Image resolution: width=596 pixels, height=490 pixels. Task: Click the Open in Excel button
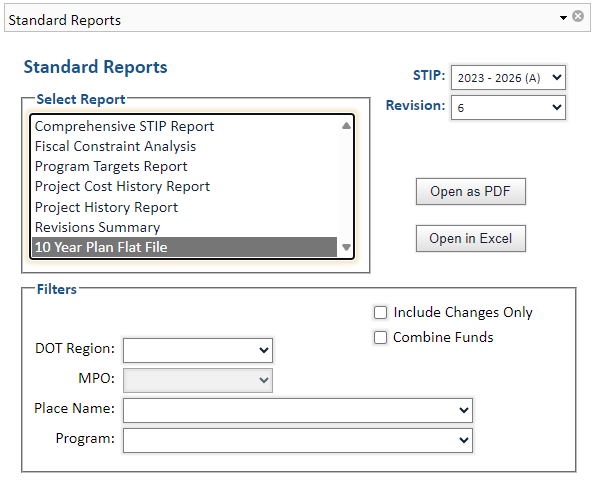tap(471, 239)
